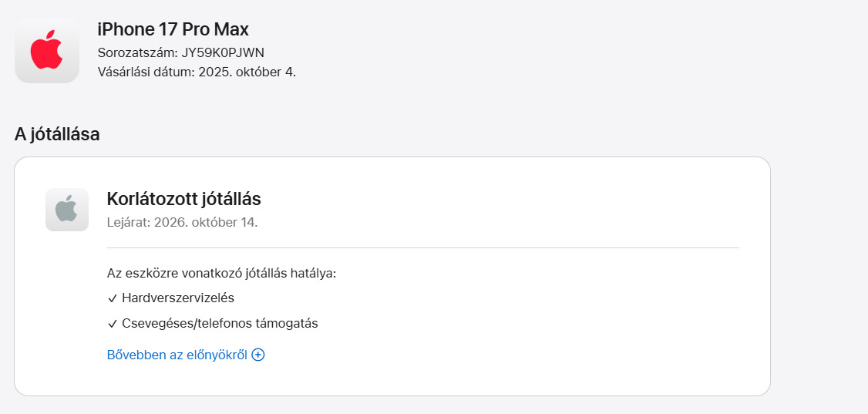Click the red Apple product icon
The width and height of the screenshot is (868, 414).
(46, 51)
